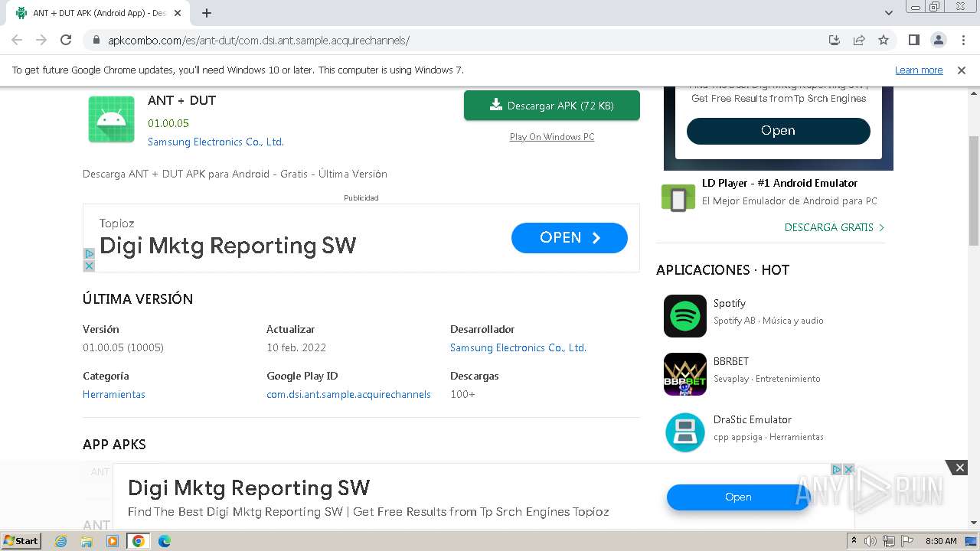Open the side panel icon
This screenshot has height=551, width=980.
click(x=913, y=40)
